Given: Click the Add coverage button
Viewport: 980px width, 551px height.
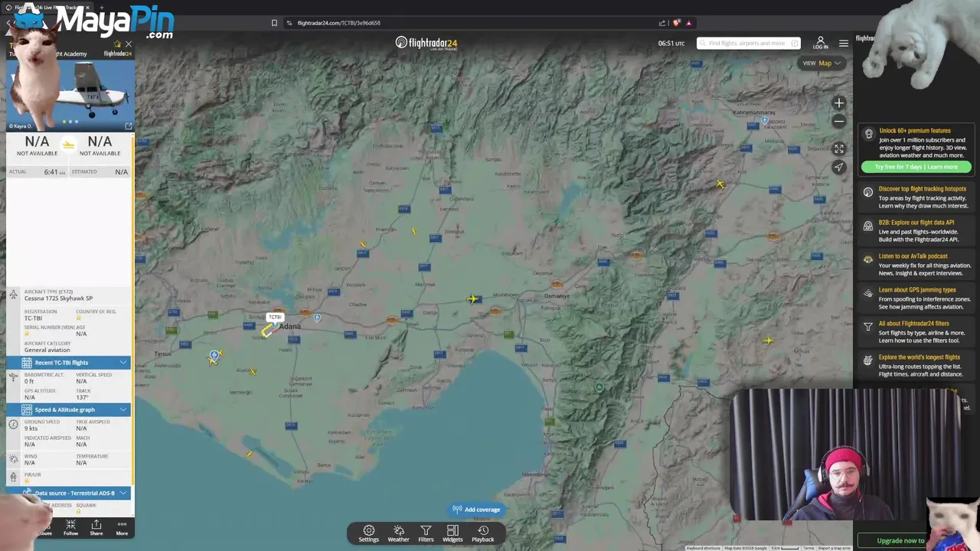Looking at the screenshot, I should pyautogui.click(x=475, y=510).
